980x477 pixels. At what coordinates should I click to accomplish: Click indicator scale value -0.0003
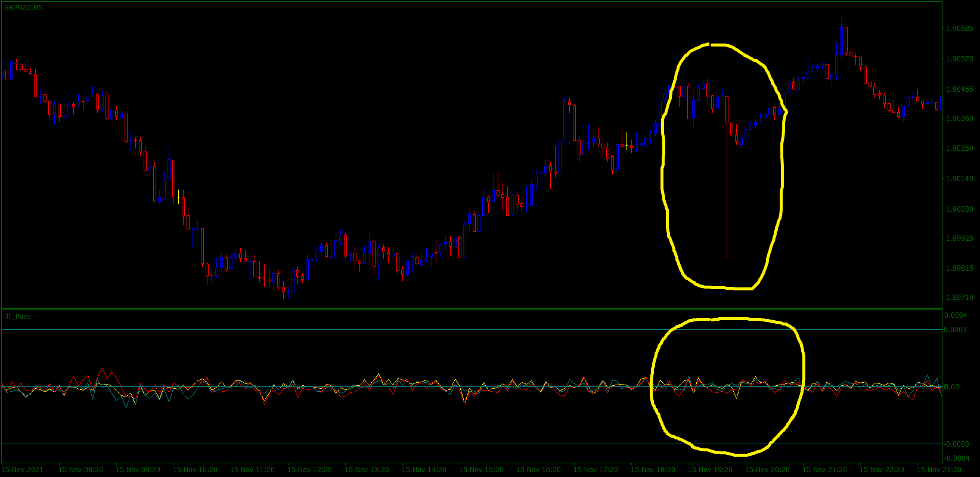pyautogui.click(x=956, y=444)
